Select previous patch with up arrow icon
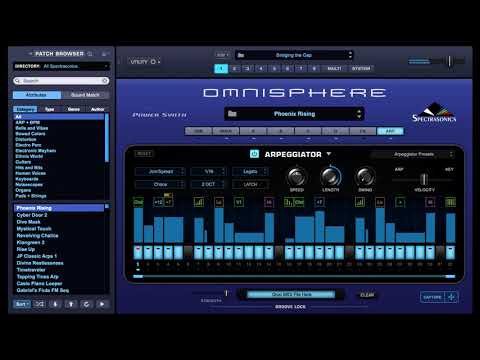480x360 pixels. (x=71, y=304)
